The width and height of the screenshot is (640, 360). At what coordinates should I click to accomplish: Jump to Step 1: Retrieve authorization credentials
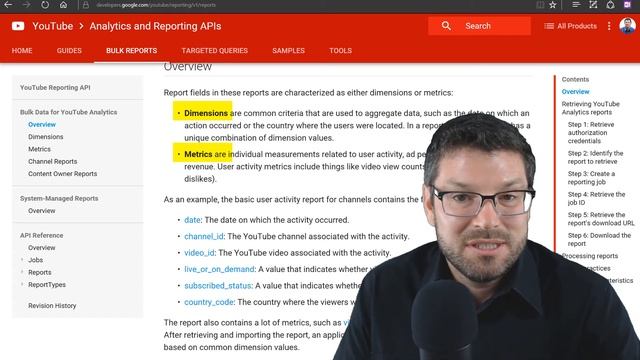(x=591, y=133)
